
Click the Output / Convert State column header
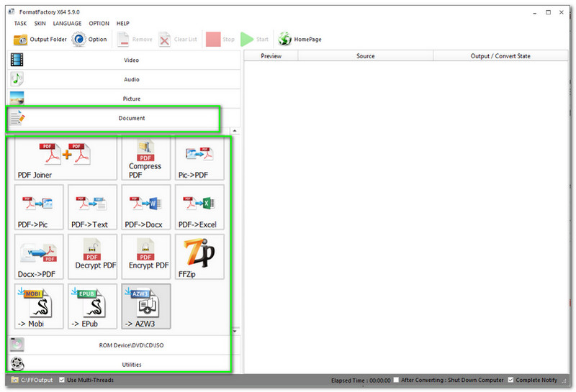click(x=500, y=56)
